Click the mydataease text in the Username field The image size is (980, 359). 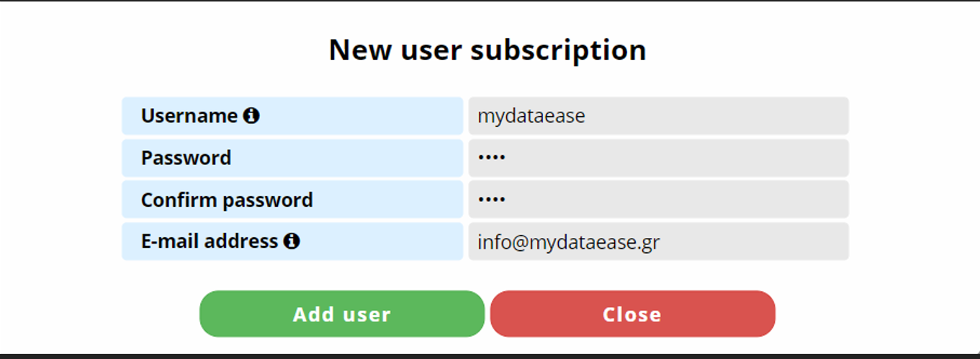point(531,116)
